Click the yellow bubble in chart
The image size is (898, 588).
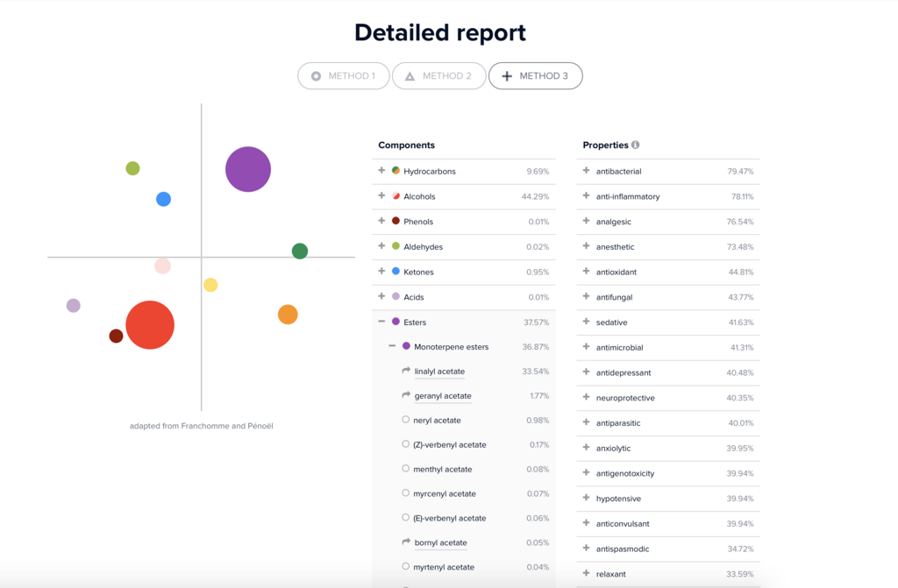click(x=210, y=285)
